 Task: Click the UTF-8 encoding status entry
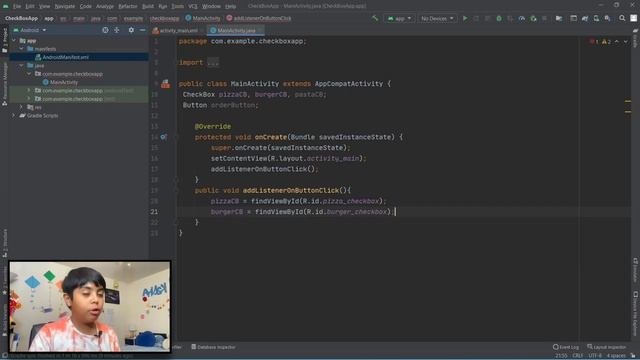click(595, 356)
